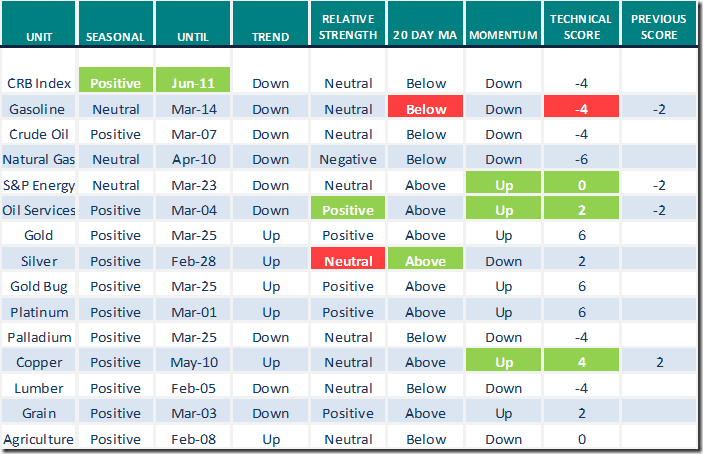Click the TECHNICAL SCORE header
This screenshot has width=703, height=454.
[x=582, y=29]
